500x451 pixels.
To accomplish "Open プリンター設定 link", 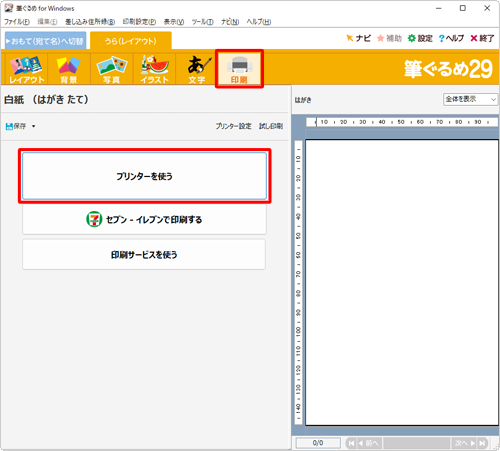I will pos(233,126).
